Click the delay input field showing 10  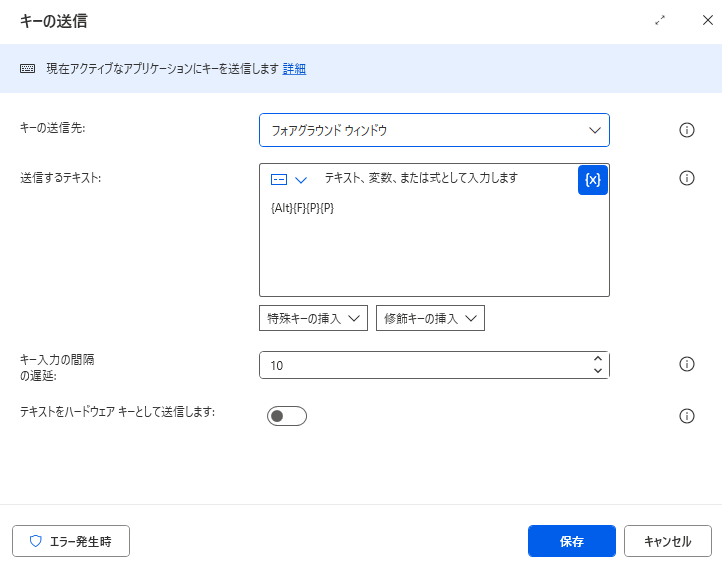(x=420, y=366)
